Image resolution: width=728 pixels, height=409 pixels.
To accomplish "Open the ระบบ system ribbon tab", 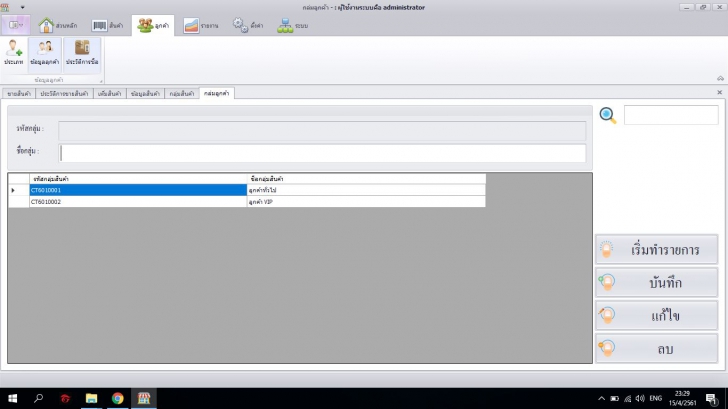I will [x=292, y=26].
